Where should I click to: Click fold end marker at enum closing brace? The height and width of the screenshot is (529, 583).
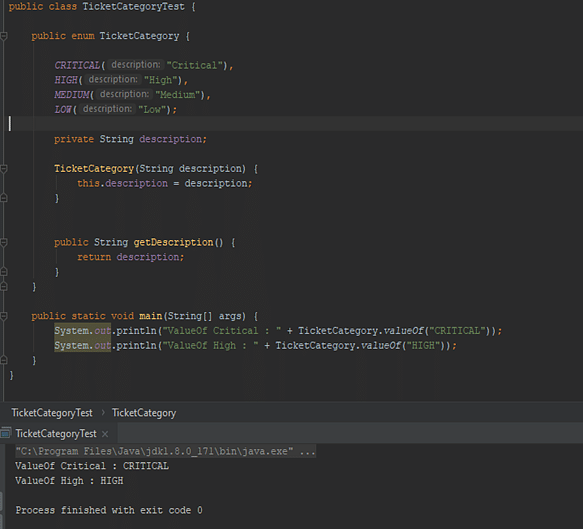(x=4, y=286)
